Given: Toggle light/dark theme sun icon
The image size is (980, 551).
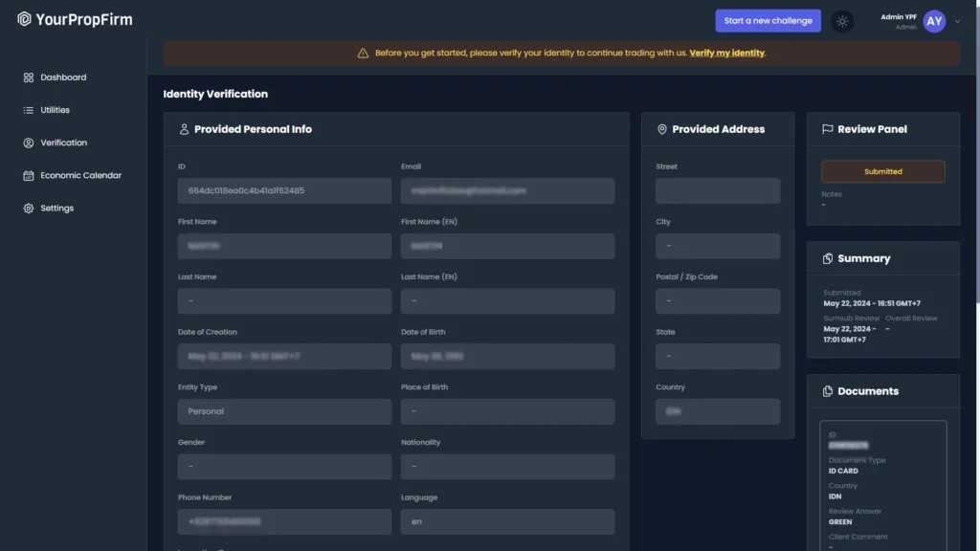Looking at the screenshot, I should [x=842, y=21].
